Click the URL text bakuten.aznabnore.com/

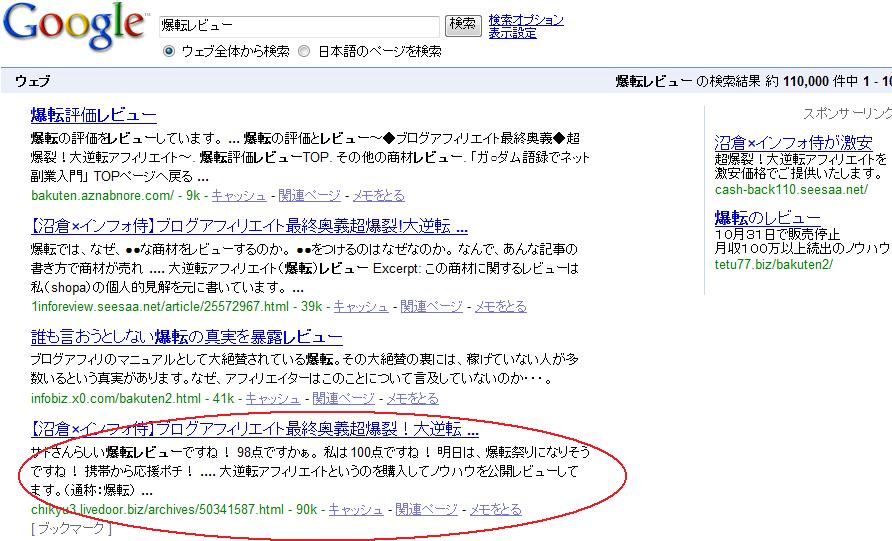[x=102, y=196]
